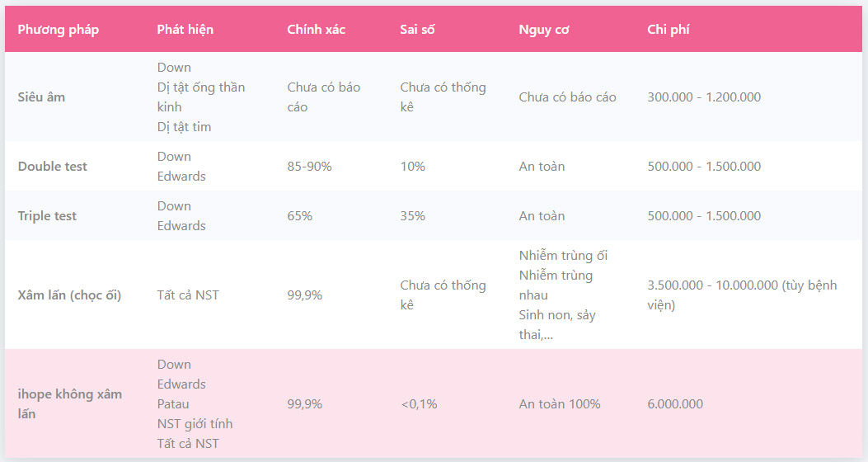Select the ihope không xâm lấn row label

coord(70,403)
